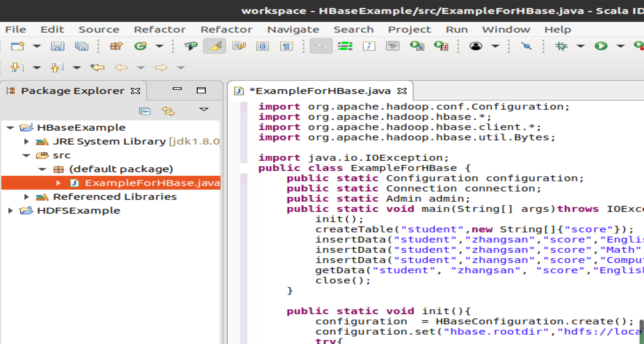Open the Run menu

(x=457, y=29)
